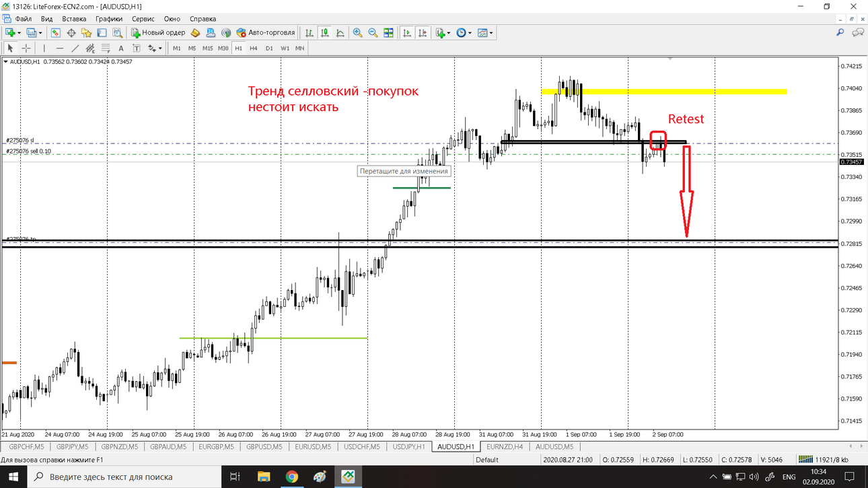Open the Сервис menu
868x488 pixels.
click(143, 19)
